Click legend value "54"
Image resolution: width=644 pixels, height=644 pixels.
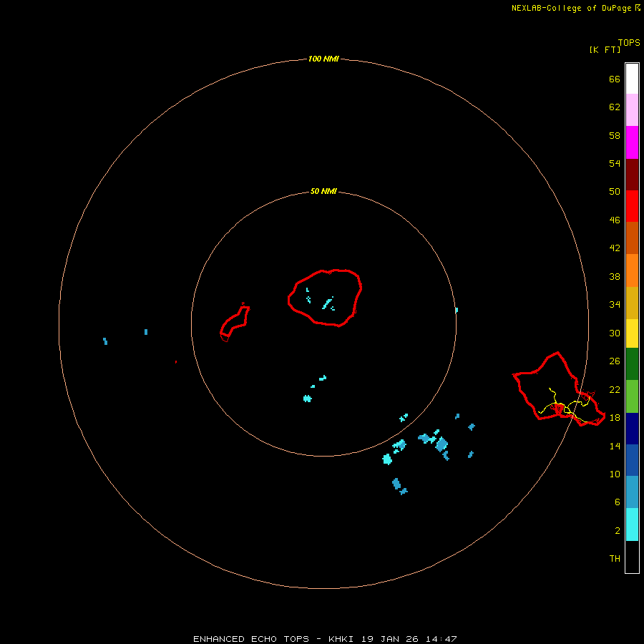coord(615,163)
